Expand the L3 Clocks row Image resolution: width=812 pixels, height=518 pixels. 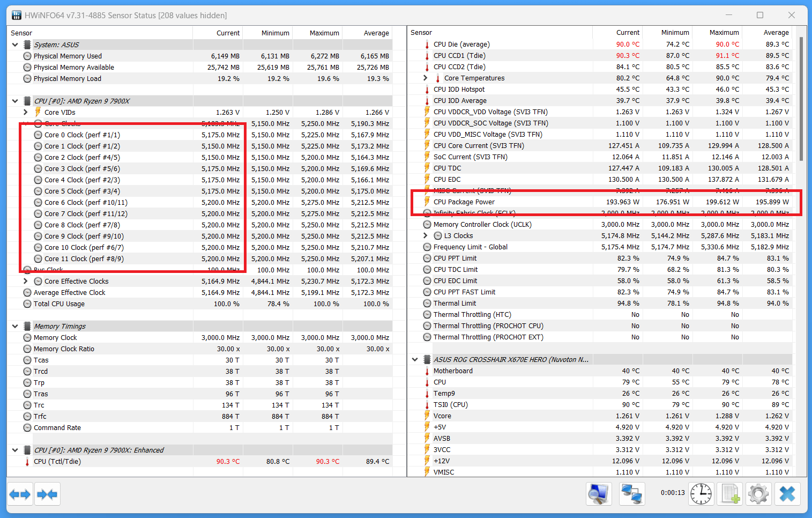[x=426, y=236]
